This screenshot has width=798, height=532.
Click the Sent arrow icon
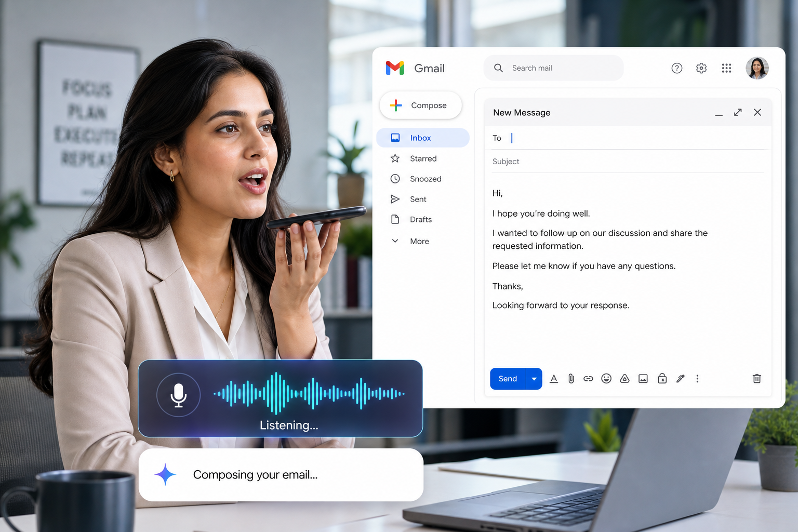pyautogui.click(x=395, y=199)
